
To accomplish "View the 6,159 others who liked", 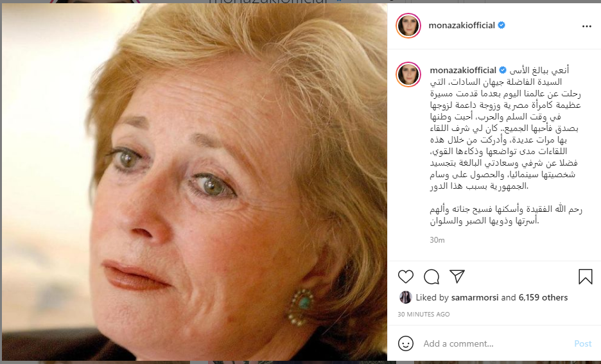I will [x=543, y=297].
